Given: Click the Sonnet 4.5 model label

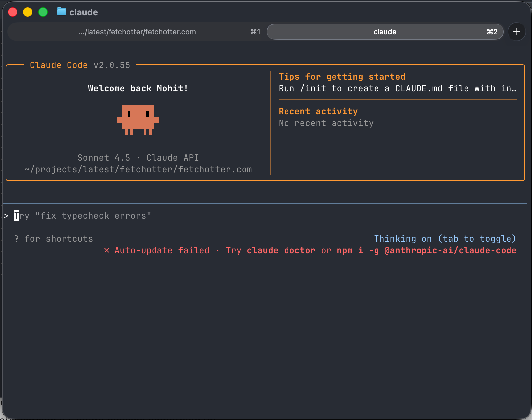Looking at the screenshot, I should click(x=104, y=158).
